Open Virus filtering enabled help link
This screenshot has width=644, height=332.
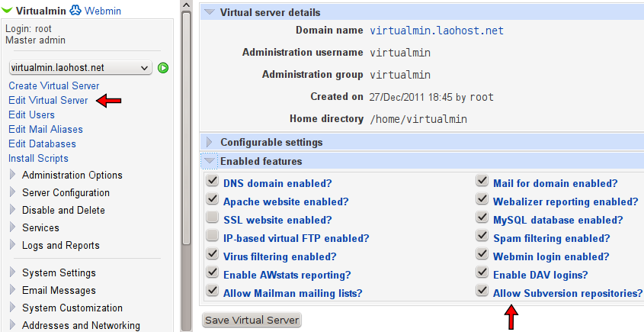point(280,256)
